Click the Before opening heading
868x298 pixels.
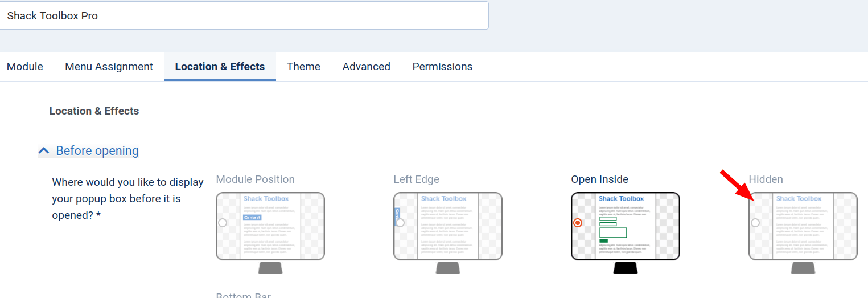(97, 151)
